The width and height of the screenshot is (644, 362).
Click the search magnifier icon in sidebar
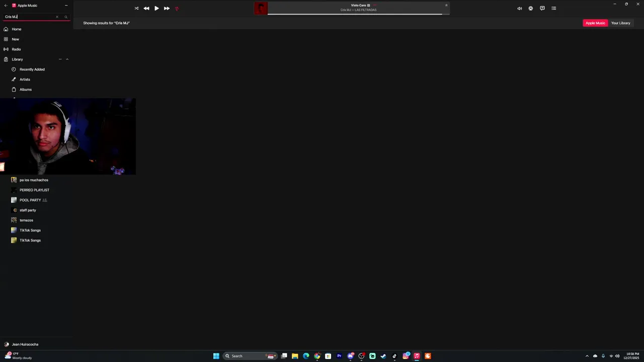[66, 17]
